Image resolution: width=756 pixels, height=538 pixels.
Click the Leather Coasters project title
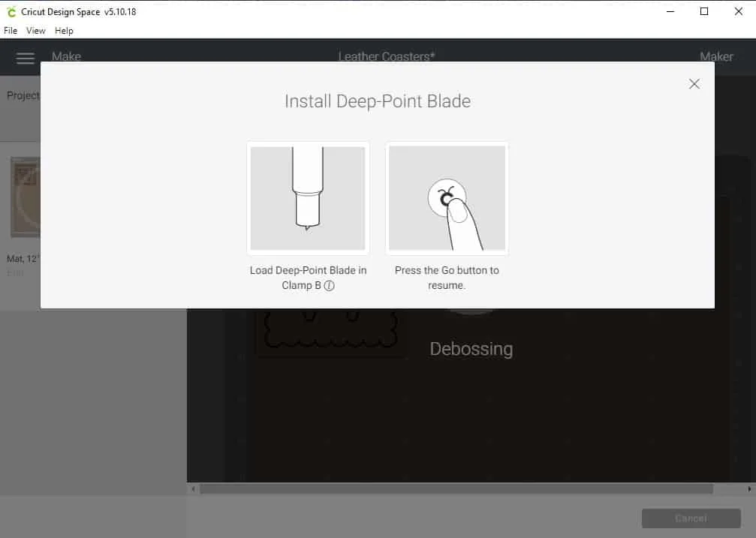[386, 56]
